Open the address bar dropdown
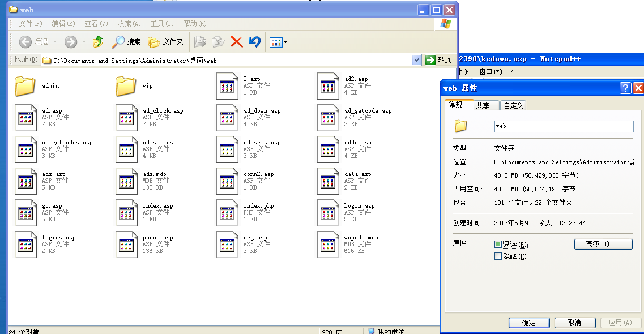The image size is (644, 334). [x=417, y=60]
